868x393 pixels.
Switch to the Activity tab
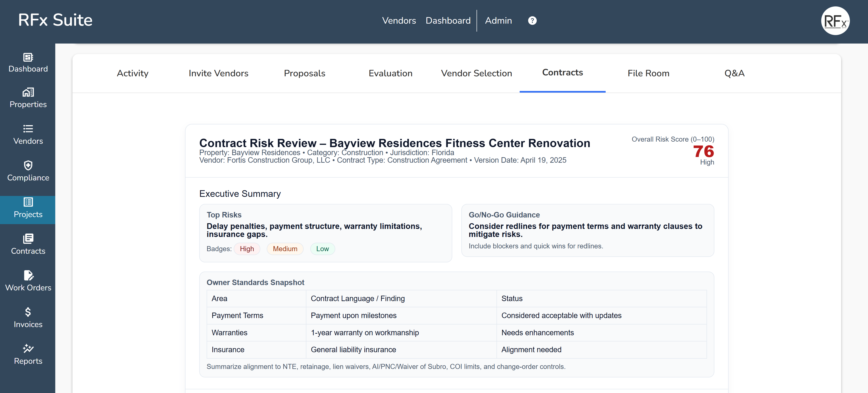tap(132, 73)
